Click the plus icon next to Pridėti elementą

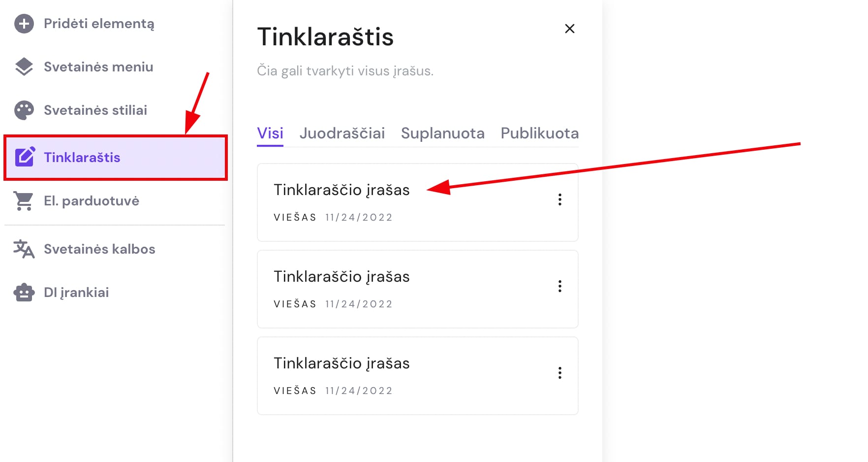[x=24, y=23]
